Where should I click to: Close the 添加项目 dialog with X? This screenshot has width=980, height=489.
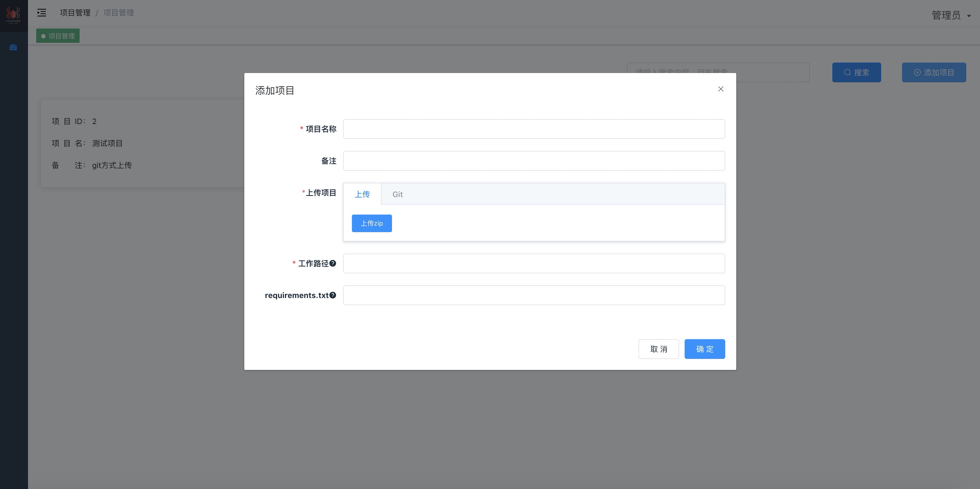(x=721, y=89)
